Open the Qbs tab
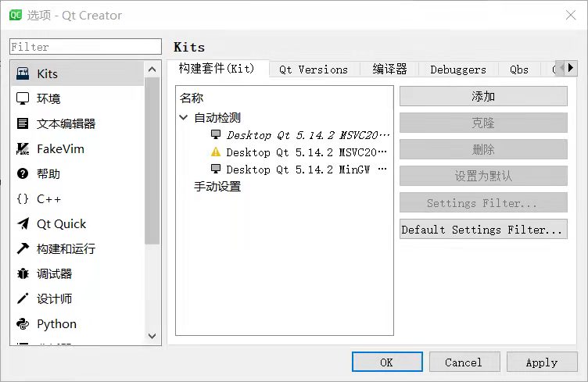The image size is (588, 382). click(x=519, y=70)
